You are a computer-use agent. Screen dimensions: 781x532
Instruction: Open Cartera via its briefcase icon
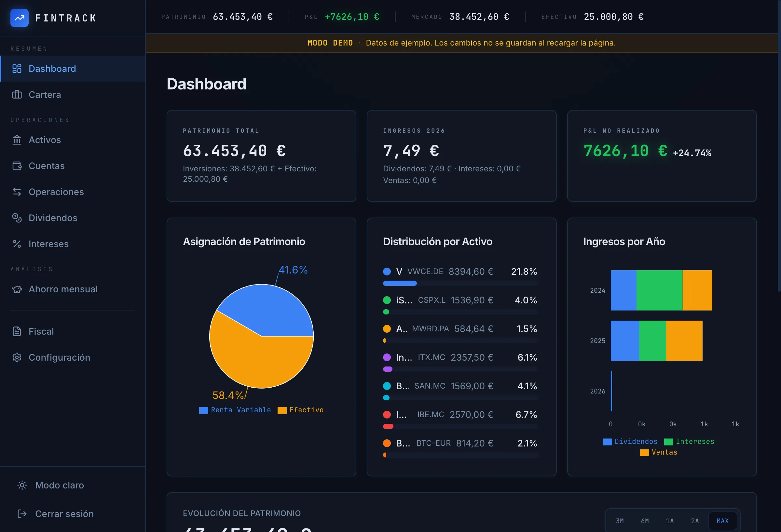[x=17, y=95]
